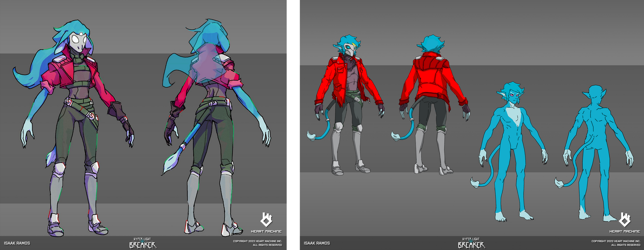Click the copyright 2022 text on the right artwork
The height and width of the screenshot is (250, 644).
pyautogui.click(x=616, y=243)
